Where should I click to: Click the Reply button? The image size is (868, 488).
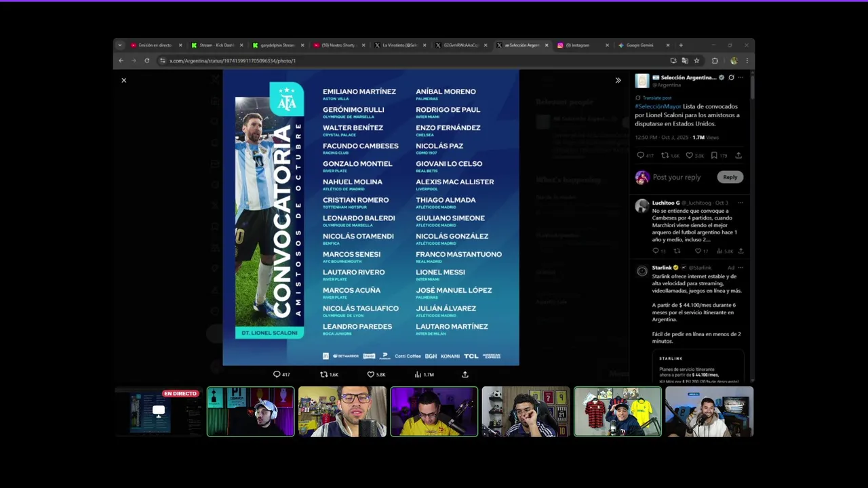(730, 177)
